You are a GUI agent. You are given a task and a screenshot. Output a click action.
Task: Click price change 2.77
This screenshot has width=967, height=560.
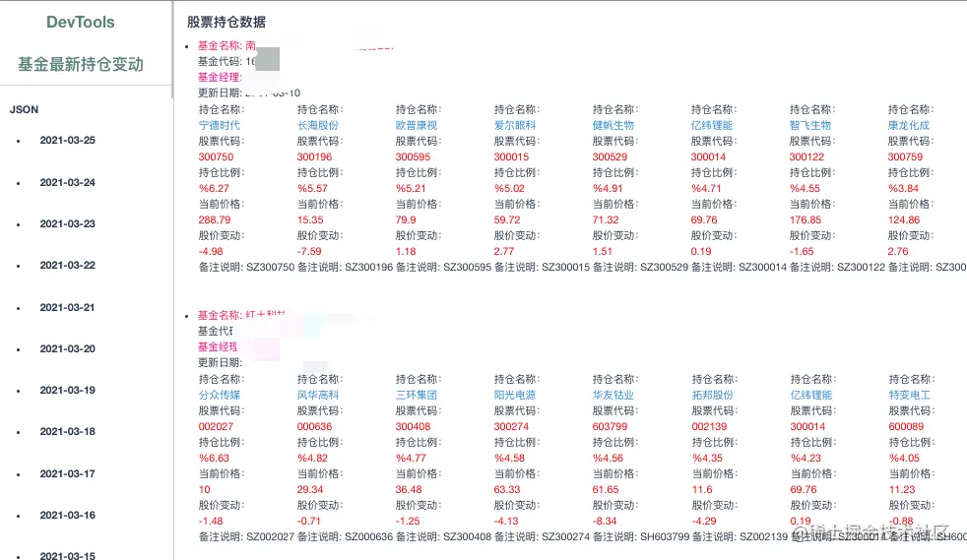point(504,251)
